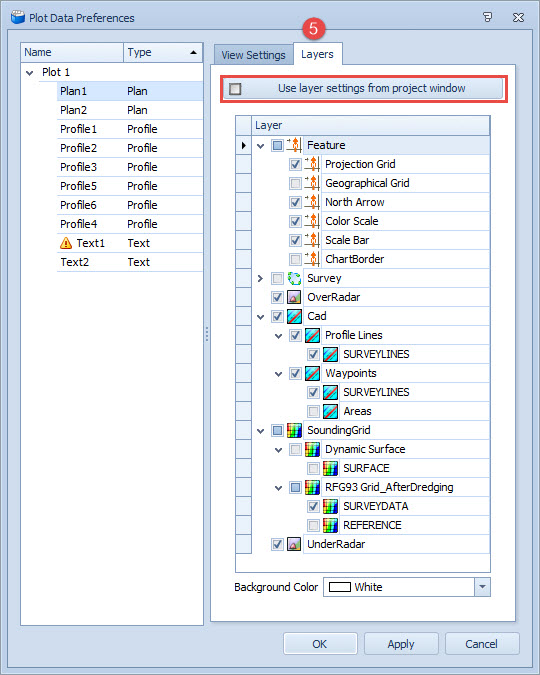Viewport: 540px width, 675px height.
Task: Click the Cad layer icon
Action: pos(295,316)
